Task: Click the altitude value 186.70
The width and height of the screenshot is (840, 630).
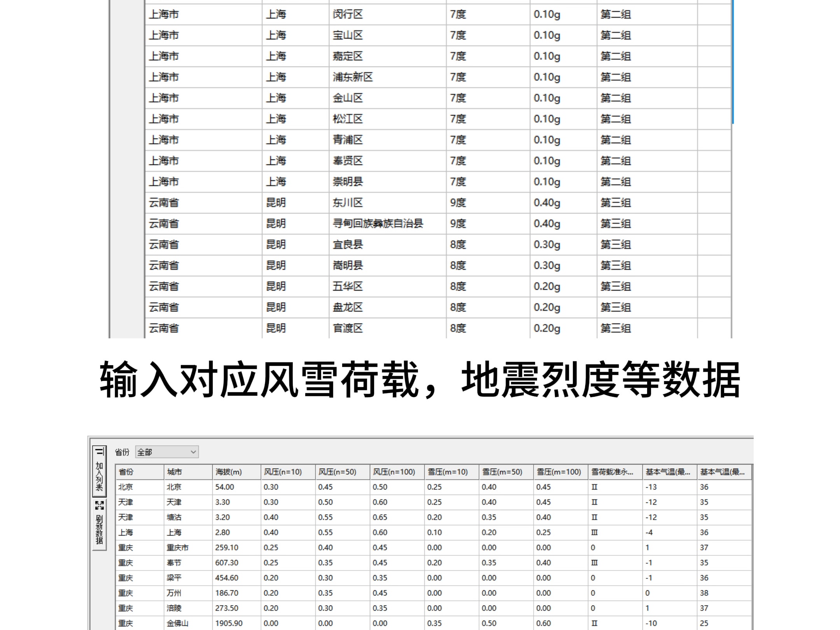Action: (x=227, y=593)
